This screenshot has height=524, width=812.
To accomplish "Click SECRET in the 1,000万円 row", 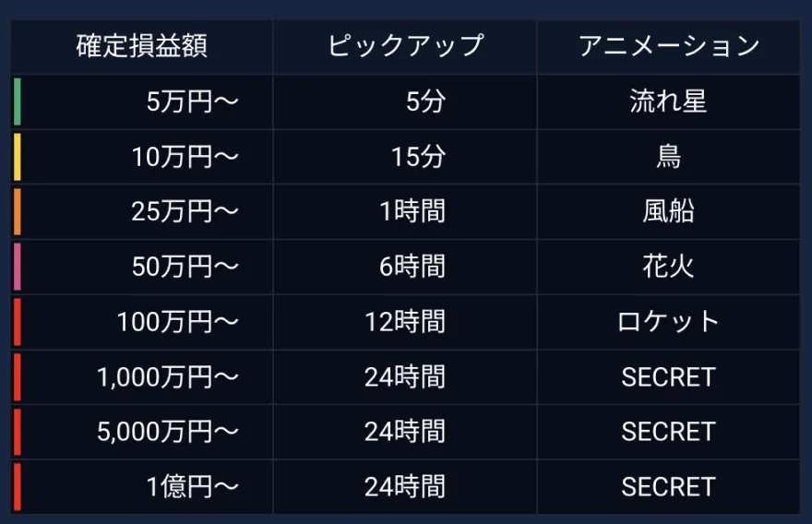I will [668, 377].
